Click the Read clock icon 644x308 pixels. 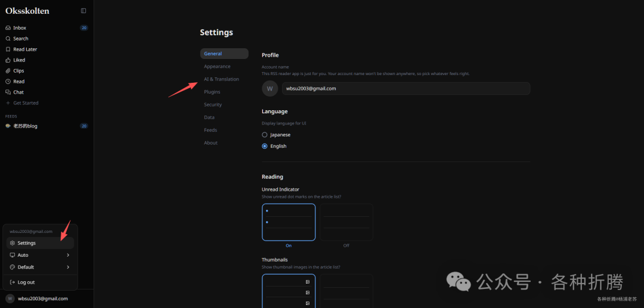(8, 81)
